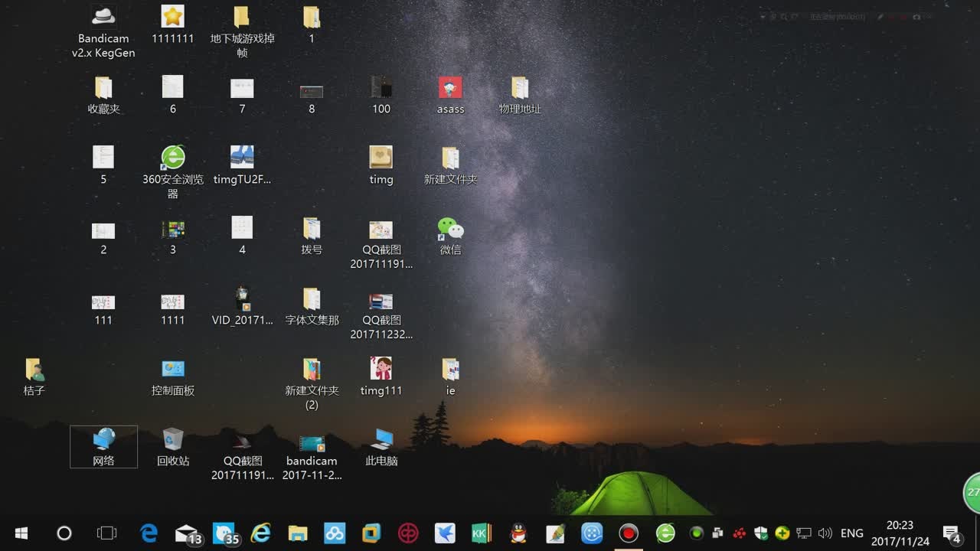Viewport: 980px width, 551px height.
Task: Open the ie folder
Action: (x=450, y=377)
